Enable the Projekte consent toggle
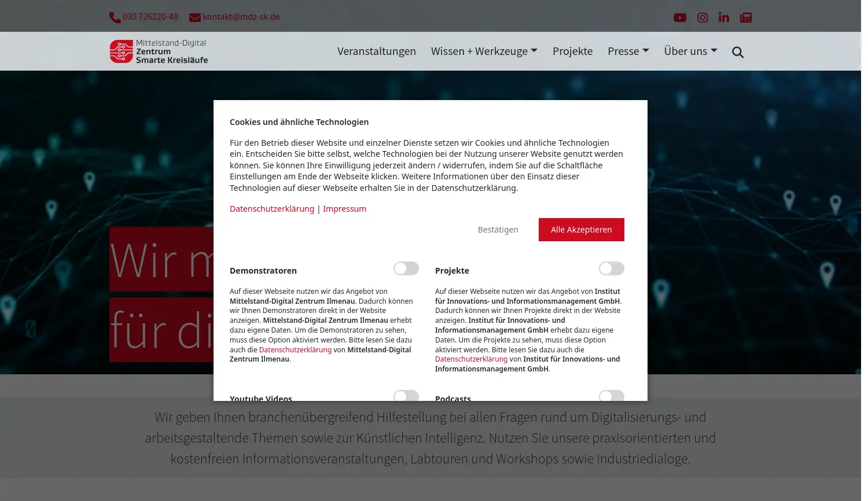 (x=611, y=268)
